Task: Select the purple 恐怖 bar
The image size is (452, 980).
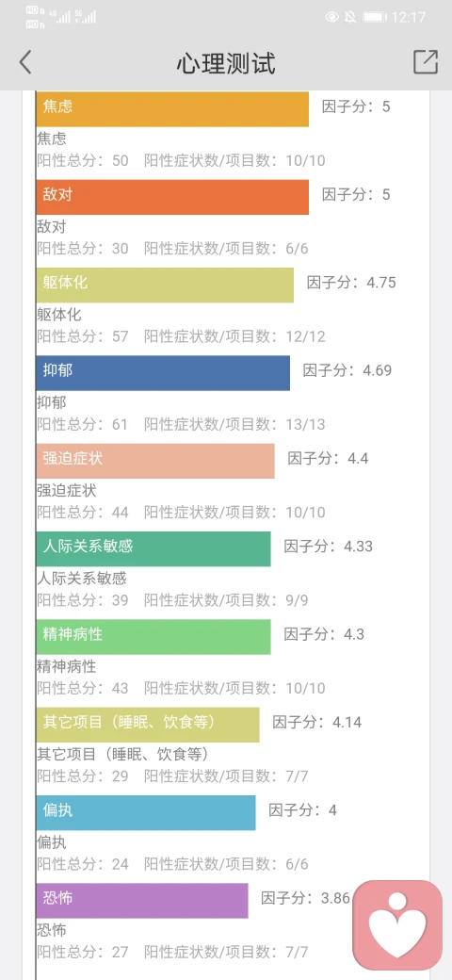Action: coord(142,901)
